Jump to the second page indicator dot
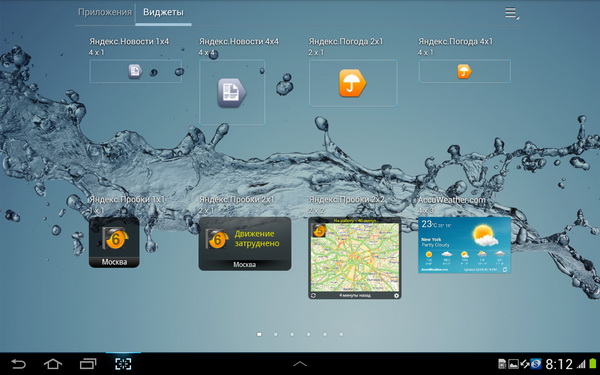600x375 pixels. [x=276, y=334]
